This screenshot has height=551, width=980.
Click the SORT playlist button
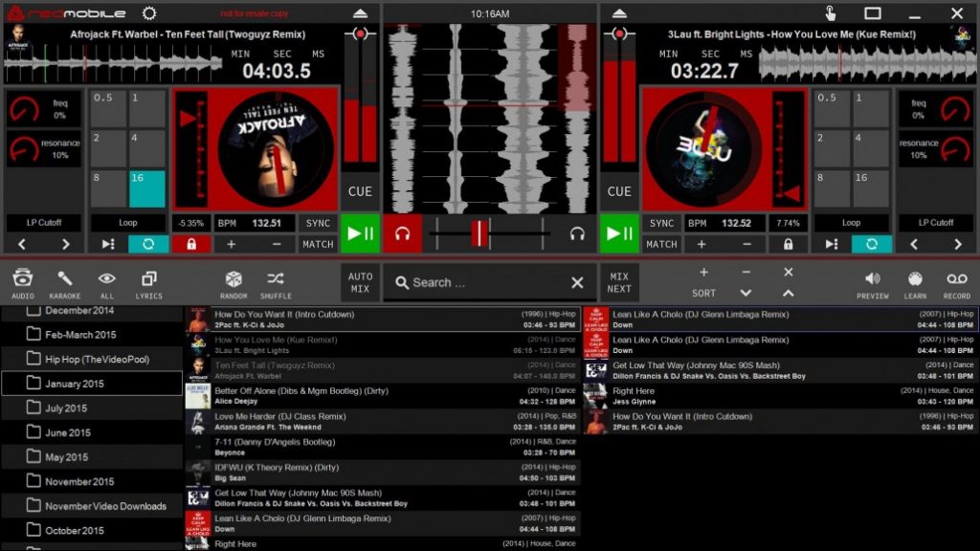point(703,293)
